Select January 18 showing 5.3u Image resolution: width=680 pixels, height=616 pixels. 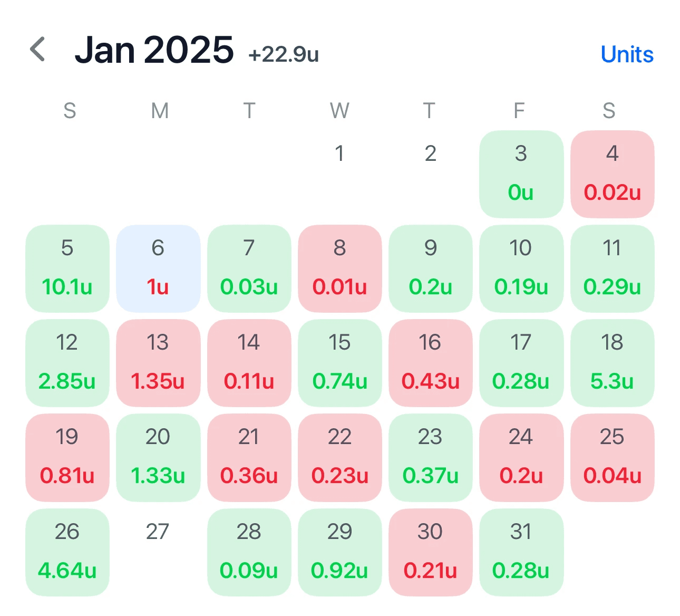coord(612,363)
